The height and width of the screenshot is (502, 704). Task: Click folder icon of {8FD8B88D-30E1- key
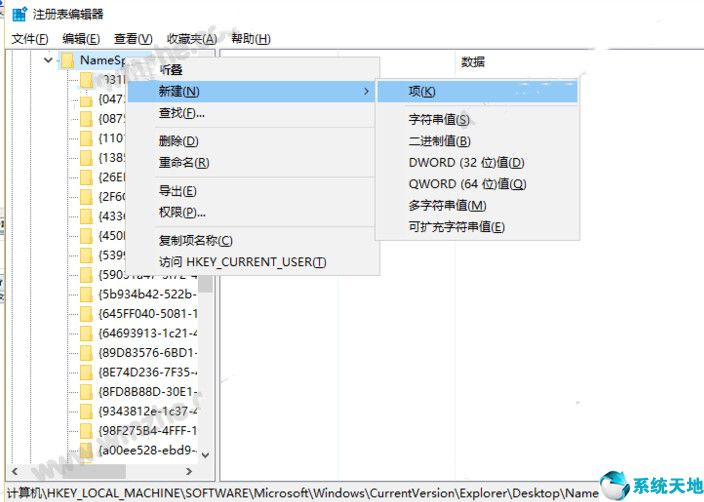[x=86, y=392]
